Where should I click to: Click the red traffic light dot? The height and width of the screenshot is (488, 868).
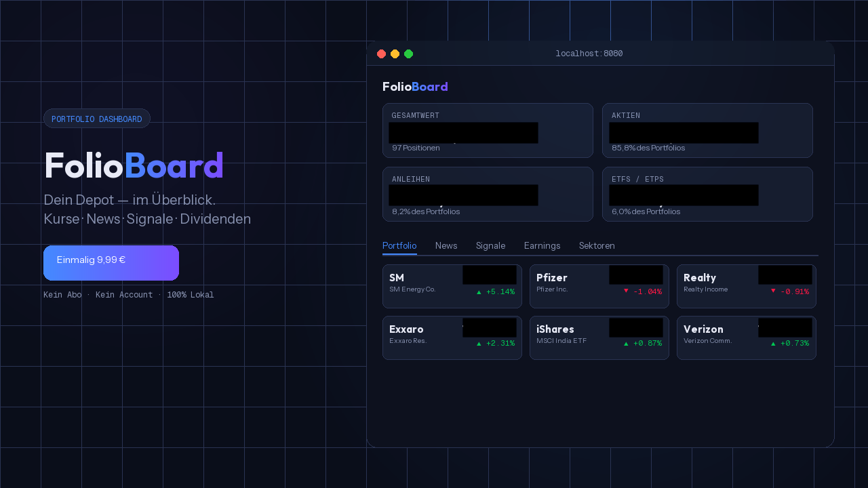coord(381,54)
